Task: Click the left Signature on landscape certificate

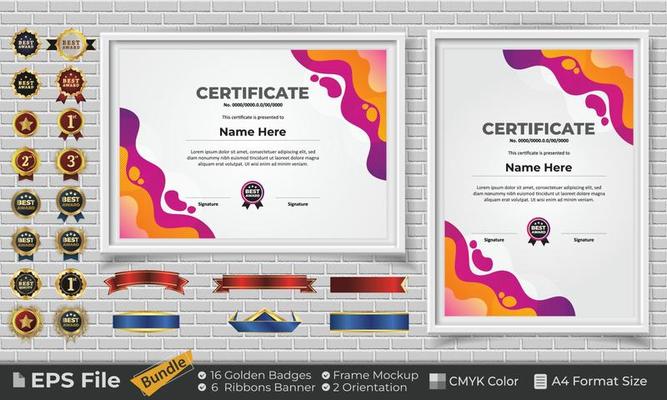Action: coord(208,204)
